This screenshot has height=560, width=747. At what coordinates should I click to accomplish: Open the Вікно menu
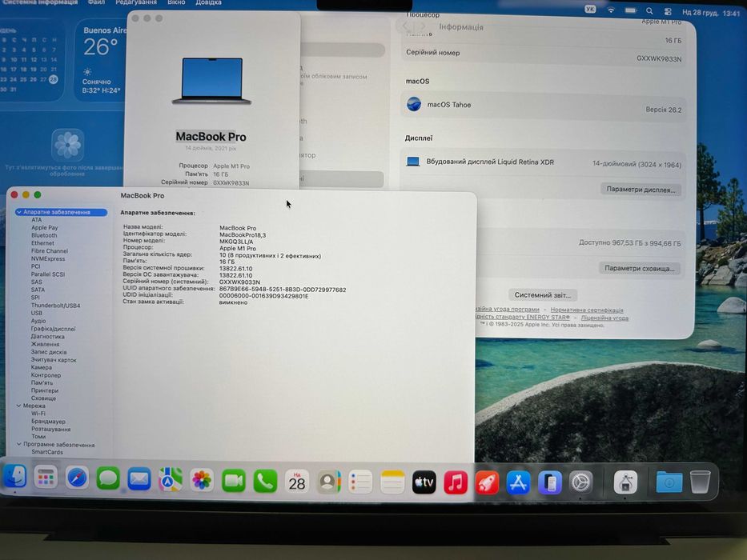tap(176, 2)
